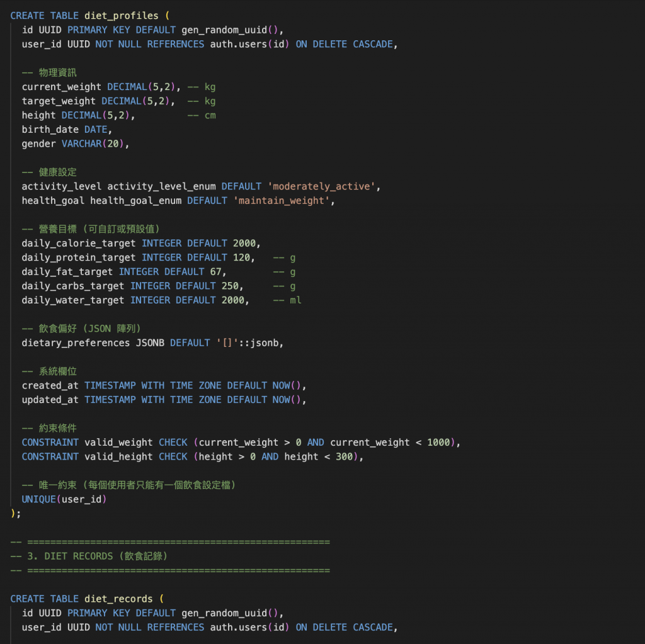Image resolution: width=645 pixels, height=644 pixels.
Task: Click the value 300 in height check
Action: [x=345, y=457]
